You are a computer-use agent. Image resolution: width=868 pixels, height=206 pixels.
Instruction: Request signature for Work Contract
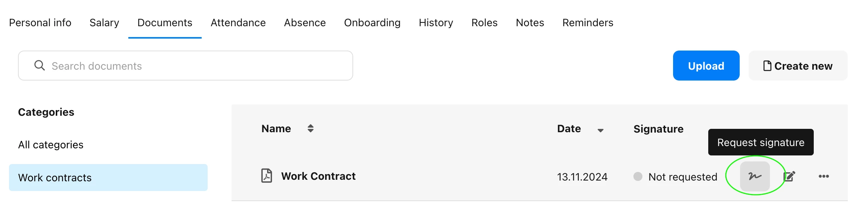[x=755, y=176]
